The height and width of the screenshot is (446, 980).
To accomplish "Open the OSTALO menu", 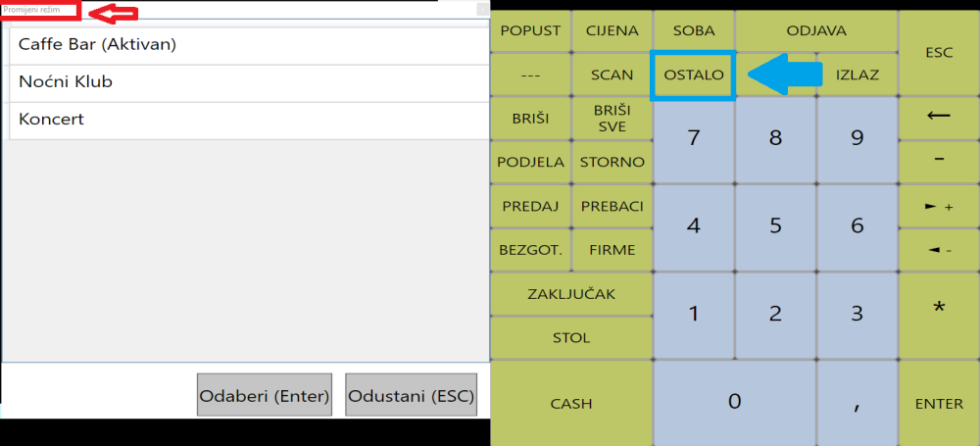I will tap(693, 74).
